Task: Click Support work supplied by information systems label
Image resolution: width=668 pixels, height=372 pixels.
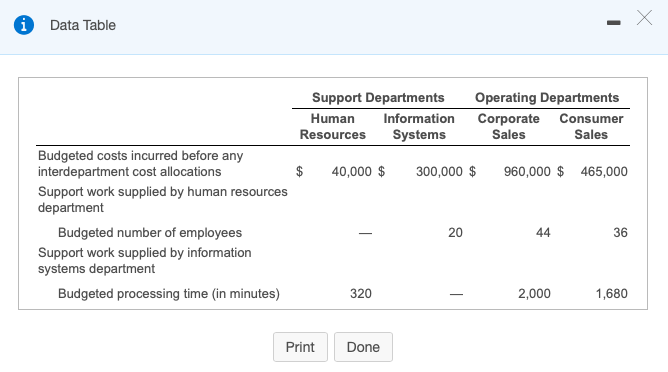Action: tap(144, 260)
